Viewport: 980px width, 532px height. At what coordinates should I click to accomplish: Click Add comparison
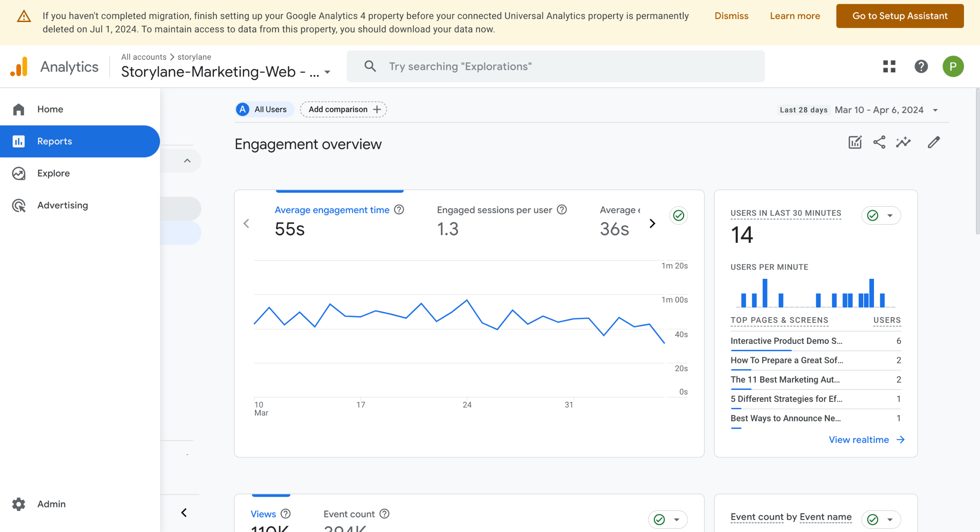click(x=343, y=109)
